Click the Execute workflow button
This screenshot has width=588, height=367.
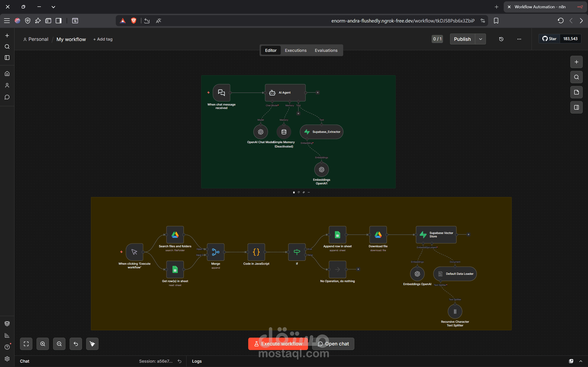(x=278, y=344)
